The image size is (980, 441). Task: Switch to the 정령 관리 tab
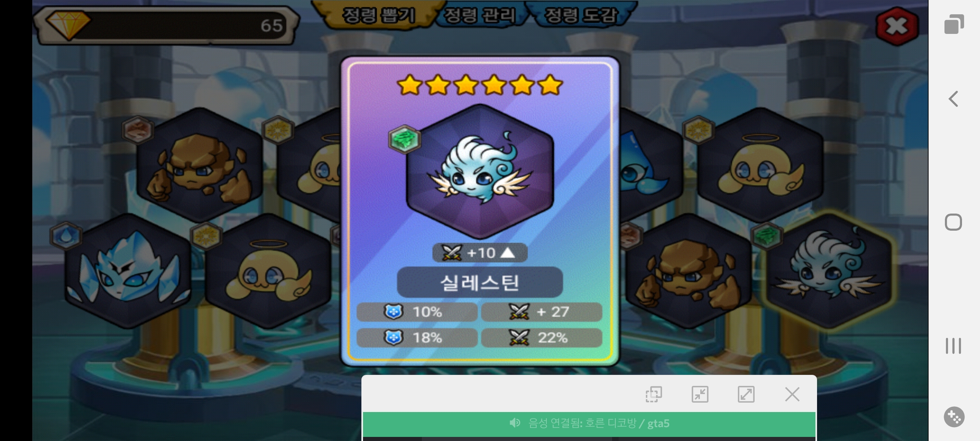coord(479,15)
